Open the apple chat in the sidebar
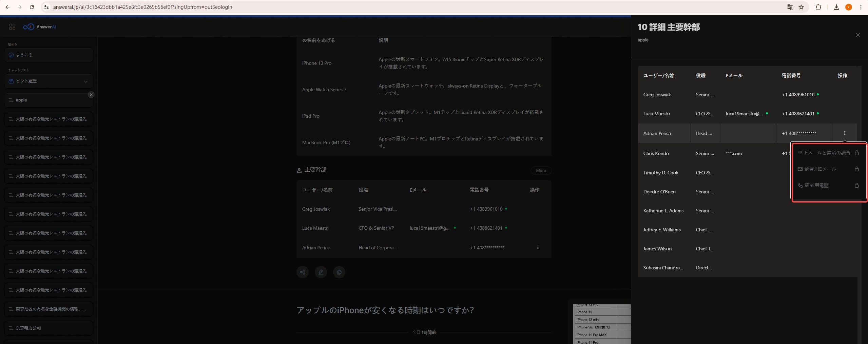The height and width of the screenshot is (344, 868). pos(49,100)
